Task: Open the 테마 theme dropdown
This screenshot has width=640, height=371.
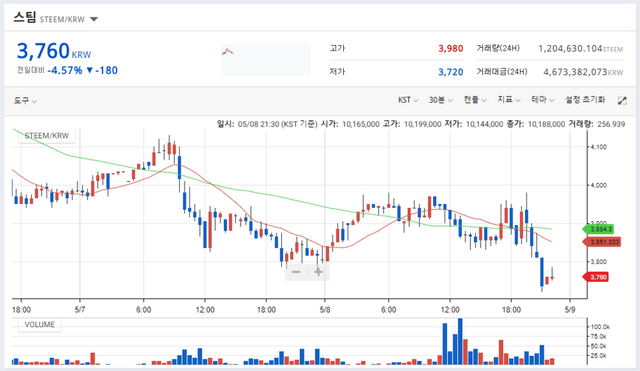Action: [543, 100]
